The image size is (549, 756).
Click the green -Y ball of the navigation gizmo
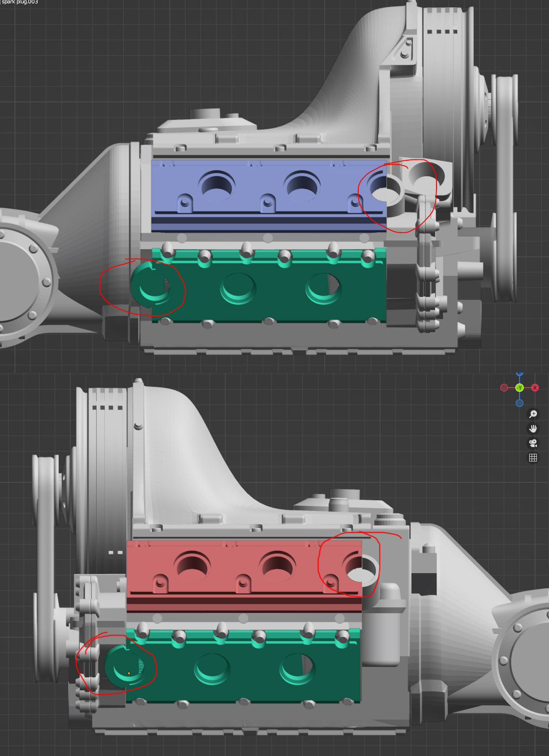(x=521, y=388)
